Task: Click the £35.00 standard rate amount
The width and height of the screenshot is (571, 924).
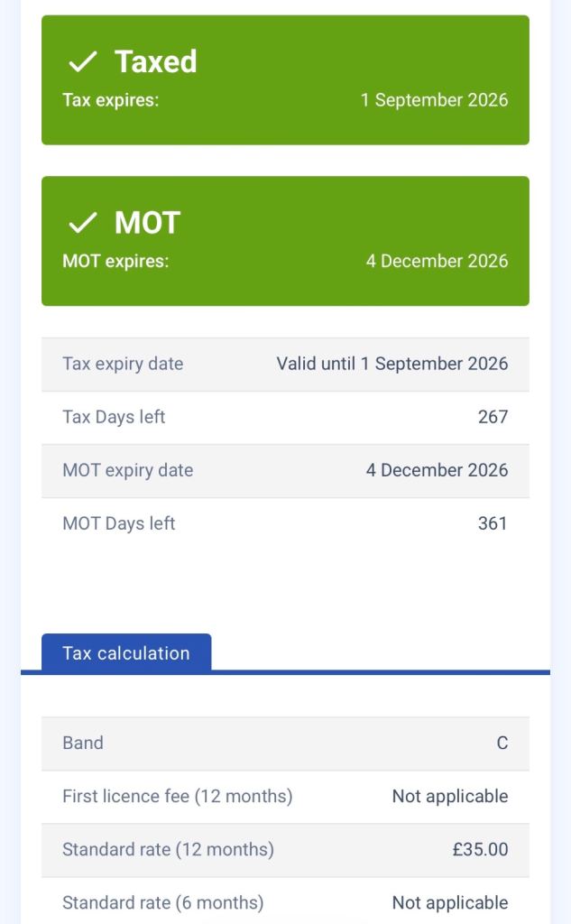Action: click(480, 849)
